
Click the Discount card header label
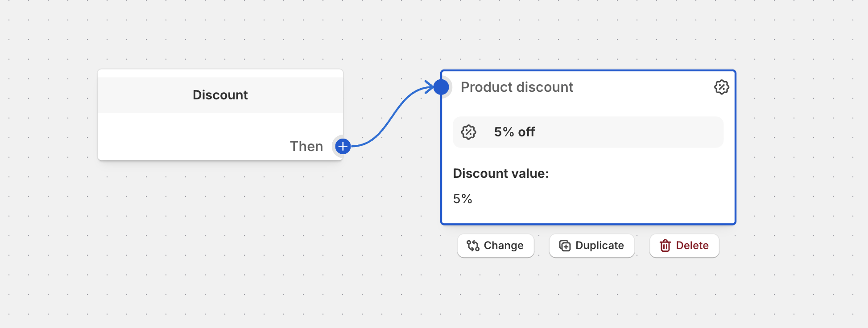pyautogui.click(x=220, y=94)
